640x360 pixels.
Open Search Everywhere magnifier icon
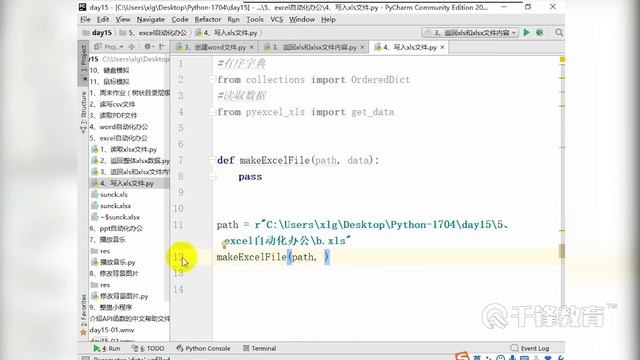point(559,32)
